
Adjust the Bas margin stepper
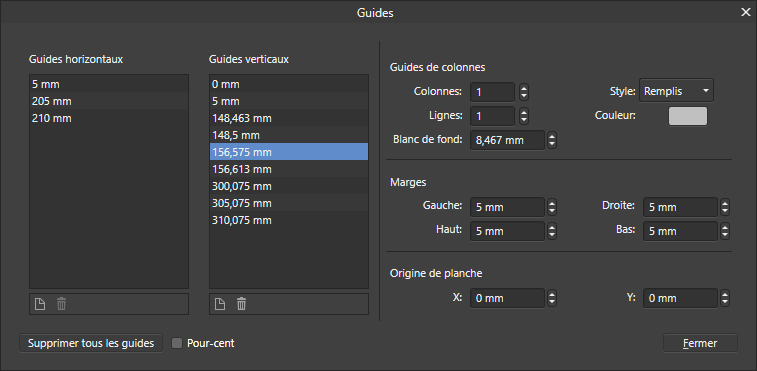point(725,231)
